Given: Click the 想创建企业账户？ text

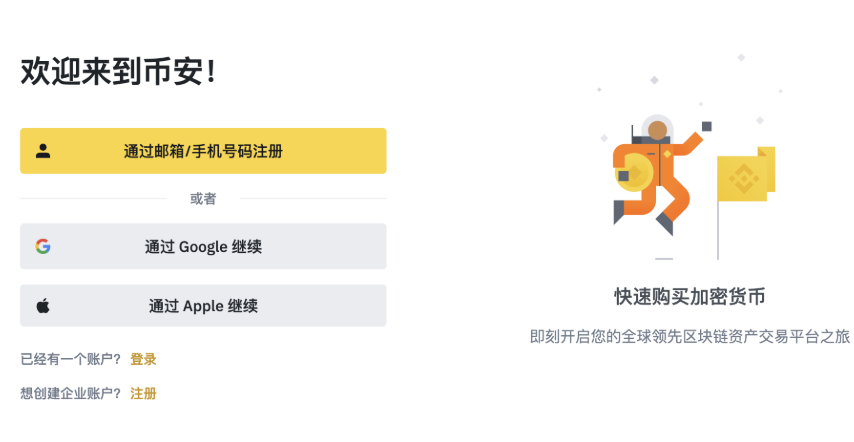Looking at the screenshot, I should coord(71,393).
